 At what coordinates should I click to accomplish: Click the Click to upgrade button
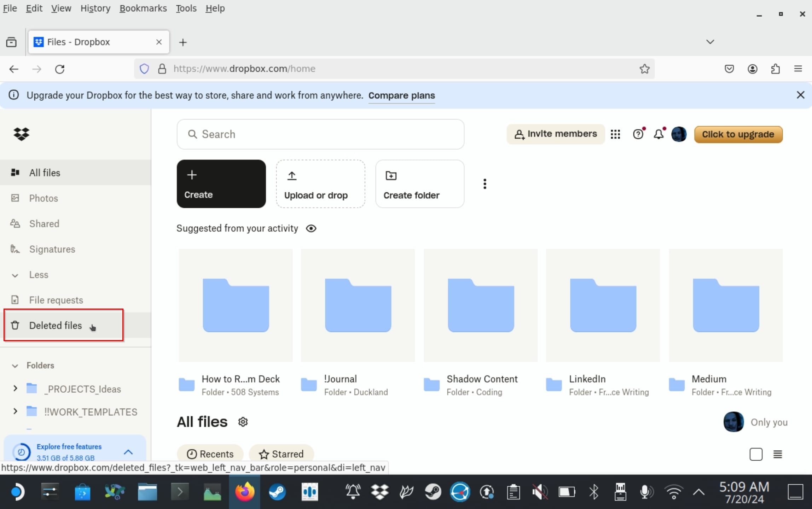(738, 134)
